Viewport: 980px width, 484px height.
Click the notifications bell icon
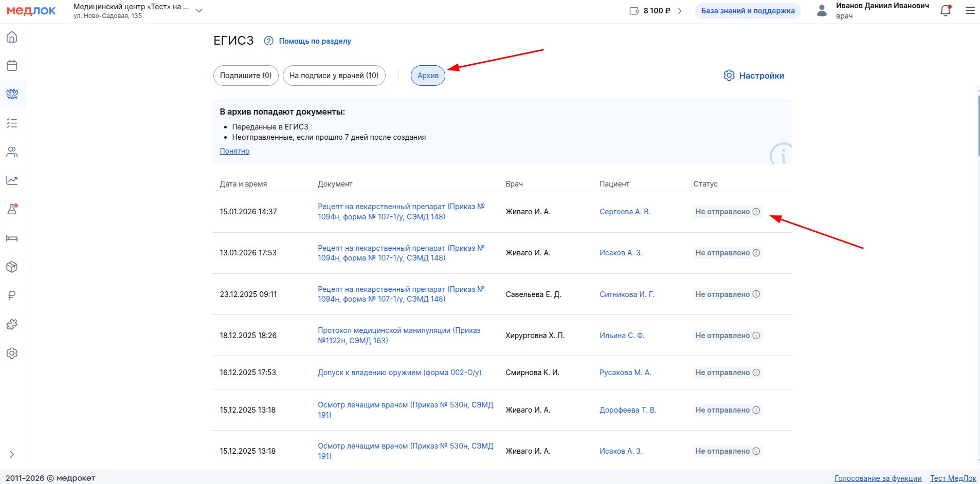[945, 11]
